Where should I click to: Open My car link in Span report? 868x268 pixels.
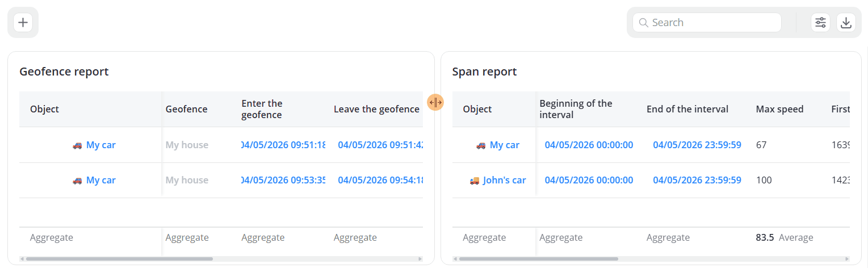(505, 145)
